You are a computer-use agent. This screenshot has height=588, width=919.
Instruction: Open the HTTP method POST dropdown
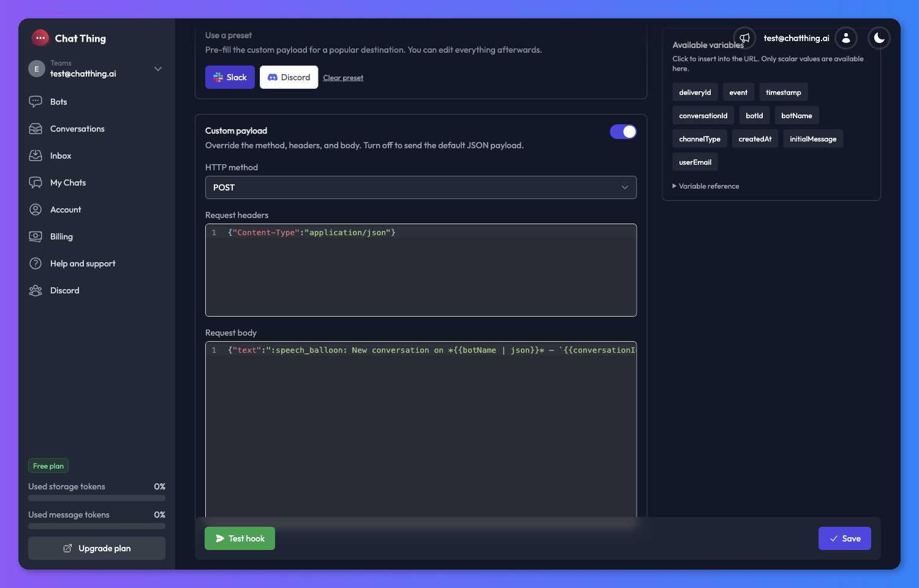pos(421,187)
